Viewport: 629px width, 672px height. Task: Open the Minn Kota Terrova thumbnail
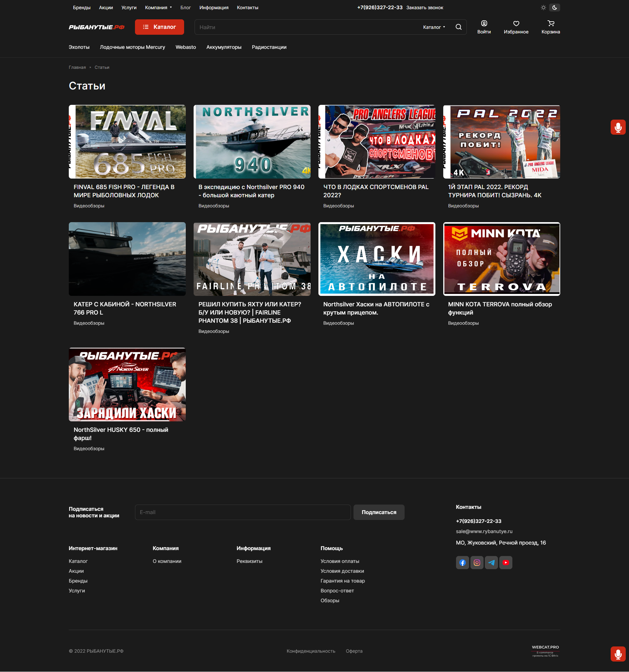pyautogui.click(x=502, y=259)
